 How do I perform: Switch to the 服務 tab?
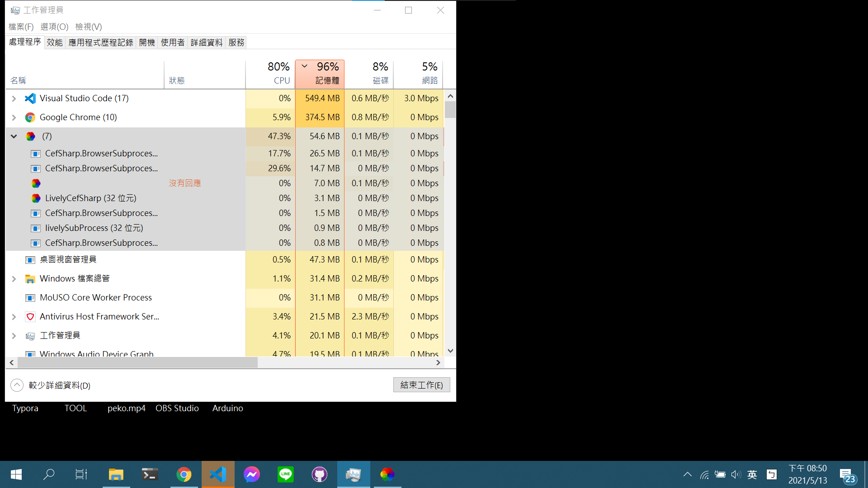[x=236, y=42]
